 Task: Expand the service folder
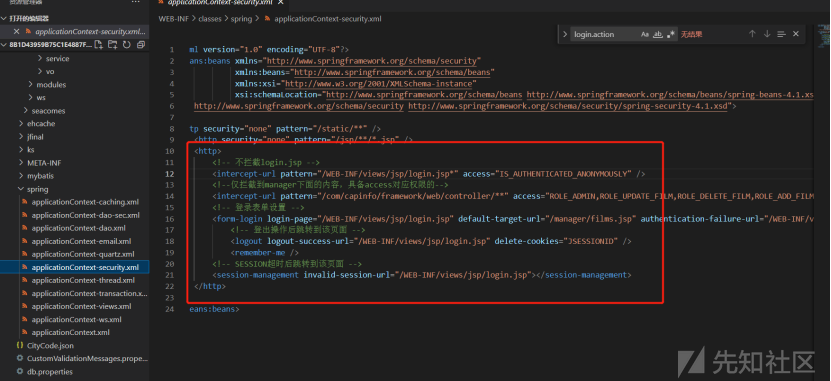tap(40, 58)
